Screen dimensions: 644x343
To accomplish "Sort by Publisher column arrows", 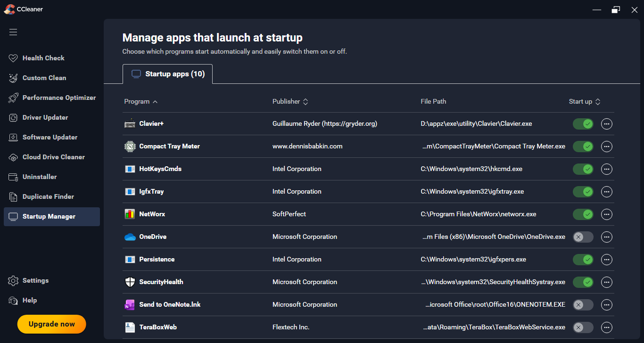I will click(x=305, y=102).
